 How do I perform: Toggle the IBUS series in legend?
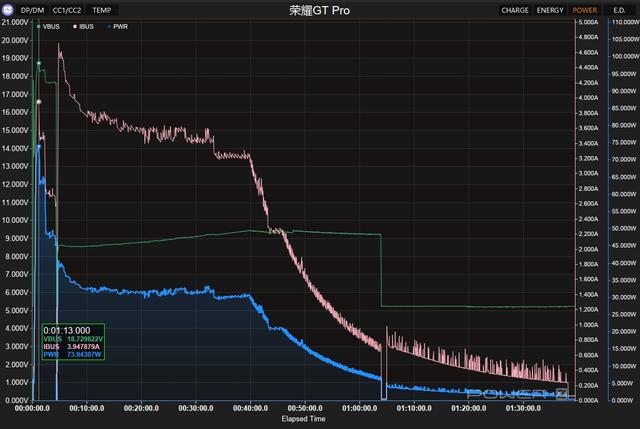coord(83,27)
